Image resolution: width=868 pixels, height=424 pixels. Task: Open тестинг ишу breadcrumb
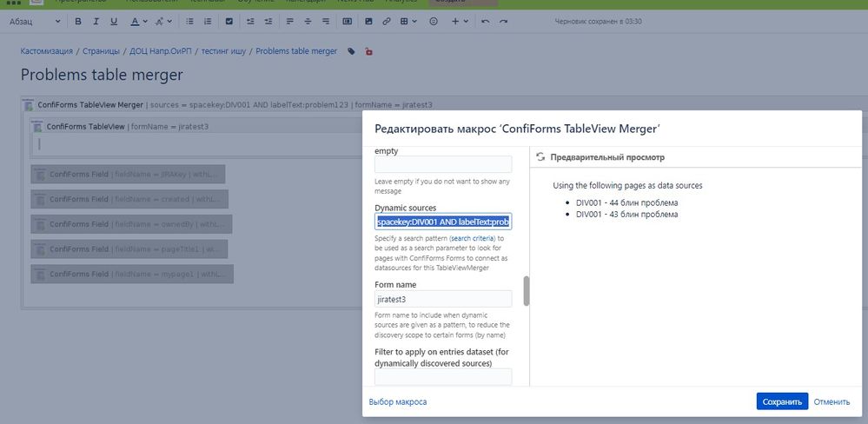(223, 51)
